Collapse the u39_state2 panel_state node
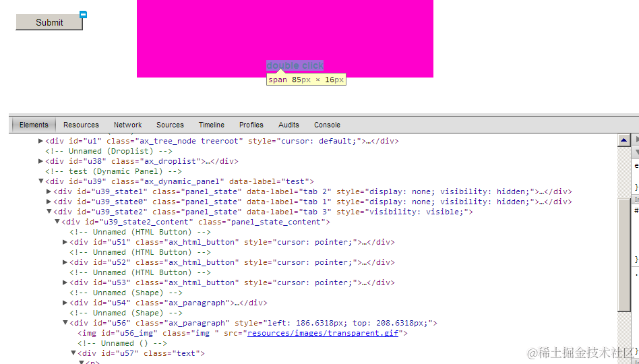Viewport: 639px width, 364px height. 49,212
